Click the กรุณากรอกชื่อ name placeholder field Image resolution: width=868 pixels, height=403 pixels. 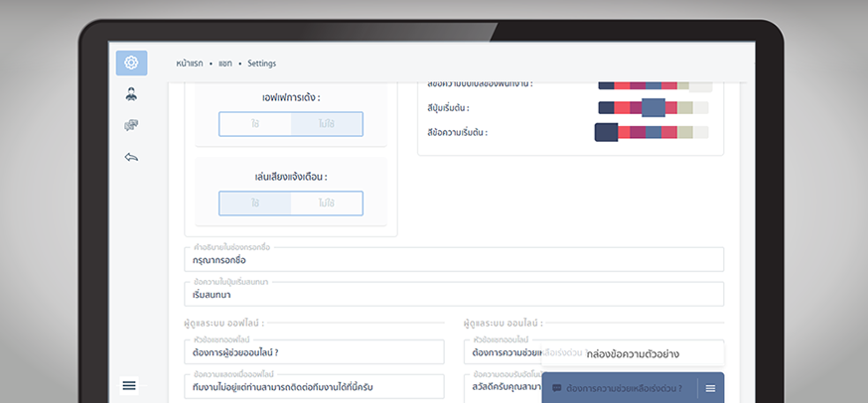tap(454, 260)
